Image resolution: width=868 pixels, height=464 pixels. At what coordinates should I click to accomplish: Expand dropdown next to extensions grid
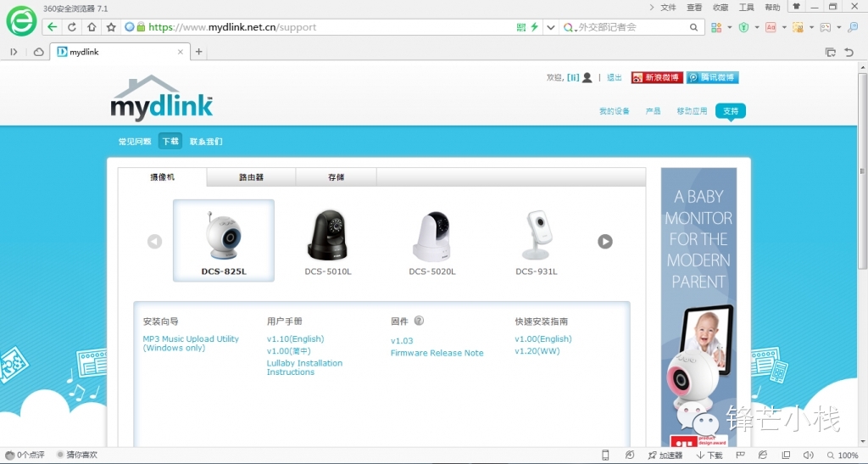(x=730, y=27)
